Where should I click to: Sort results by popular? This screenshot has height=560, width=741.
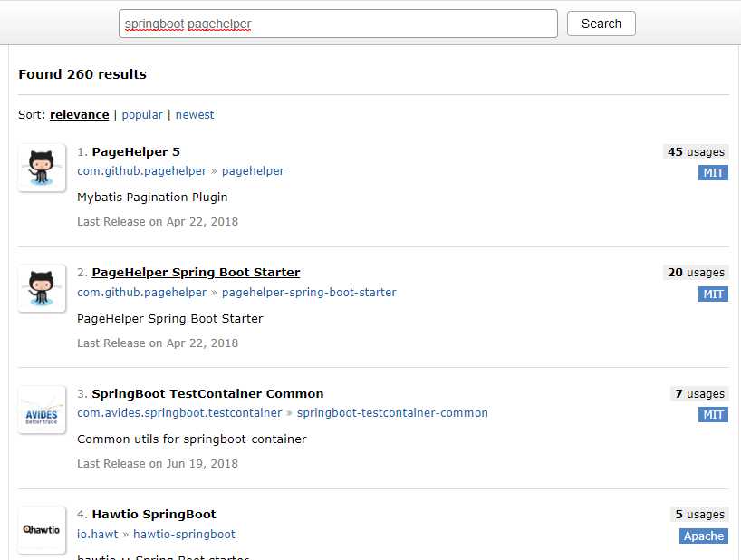142,115
